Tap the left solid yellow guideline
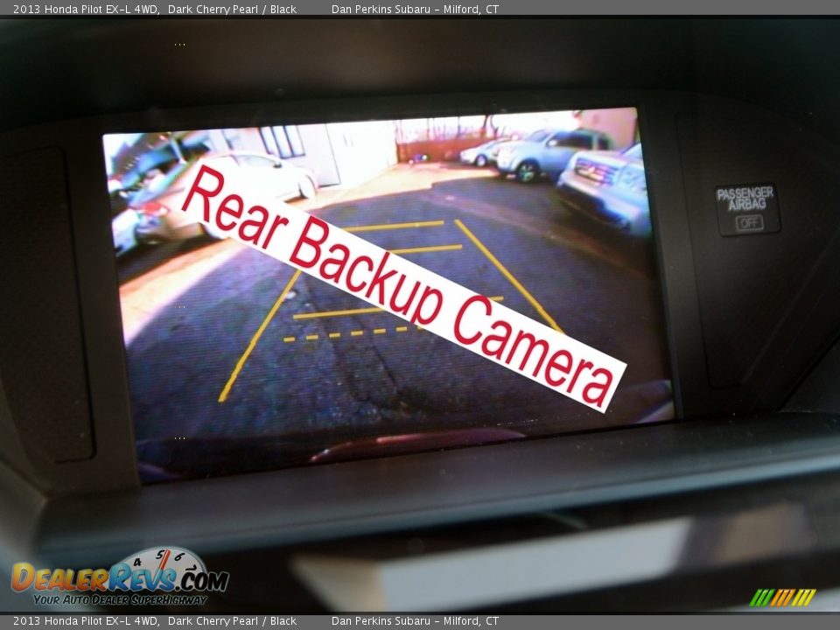 pos(257,338)
